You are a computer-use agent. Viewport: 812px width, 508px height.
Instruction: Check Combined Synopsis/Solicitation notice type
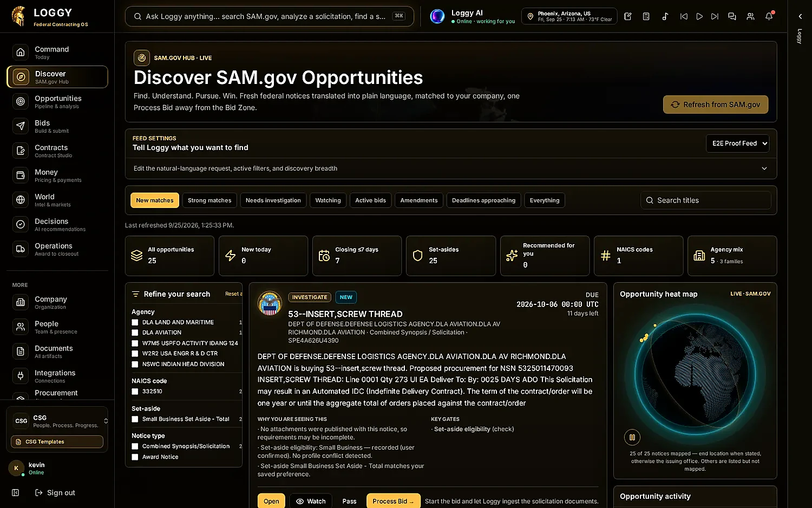pos(135,446)
